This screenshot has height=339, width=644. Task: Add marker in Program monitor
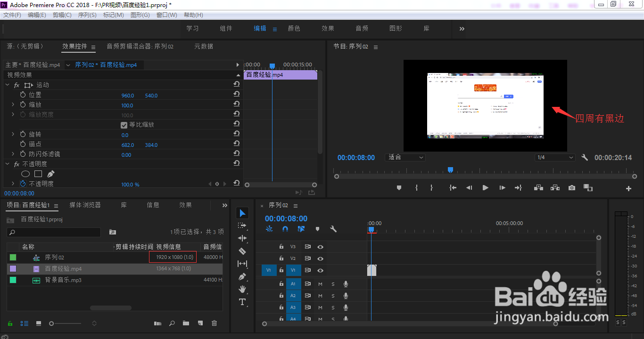pos(399,188)
